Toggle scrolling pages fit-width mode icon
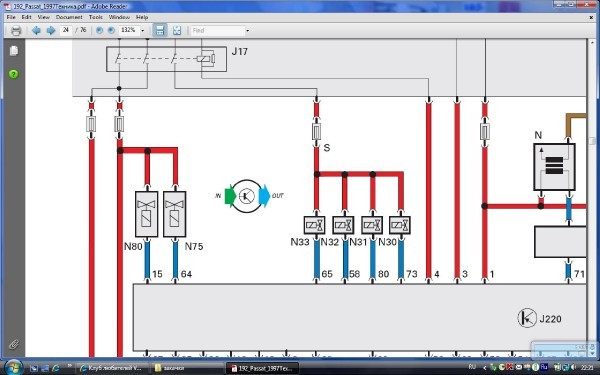Image resolution: width=600 pixels, height=375 pixels. coord(160,30)
